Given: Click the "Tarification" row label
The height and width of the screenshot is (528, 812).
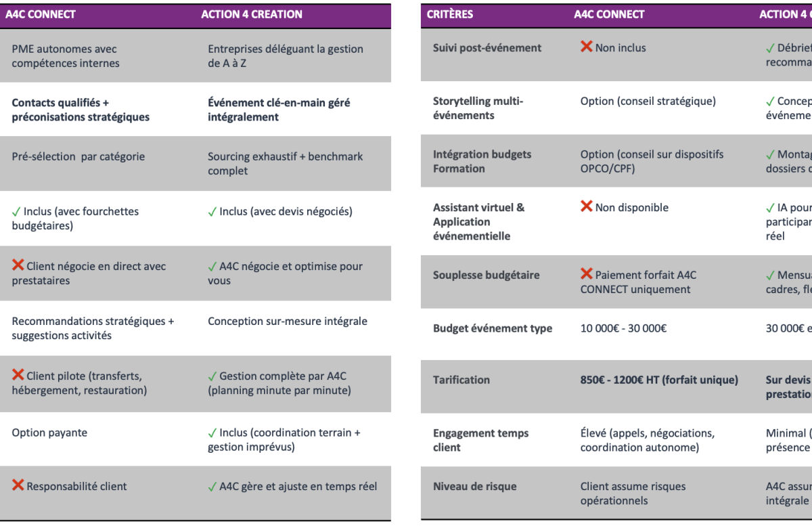Looking at the screenshot, I should click(461, 380).
